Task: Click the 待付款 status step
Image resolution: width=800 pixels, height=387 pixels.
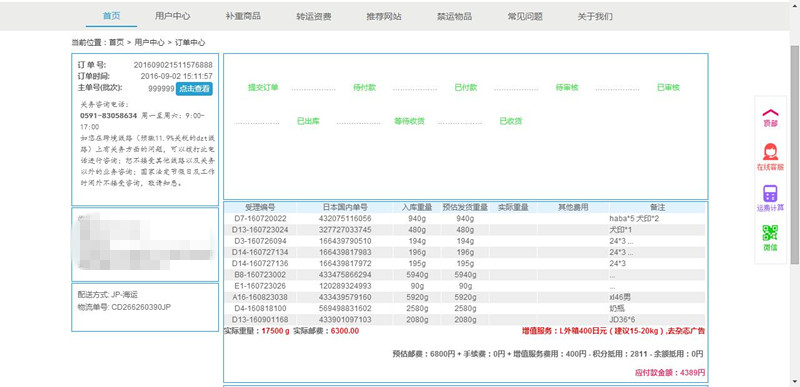Action: [x=364, y=87]
